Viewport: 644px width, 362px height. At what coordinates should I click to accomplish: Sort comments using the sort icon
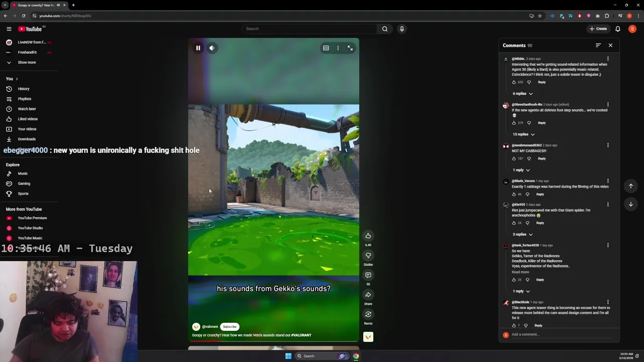(598, 46)
